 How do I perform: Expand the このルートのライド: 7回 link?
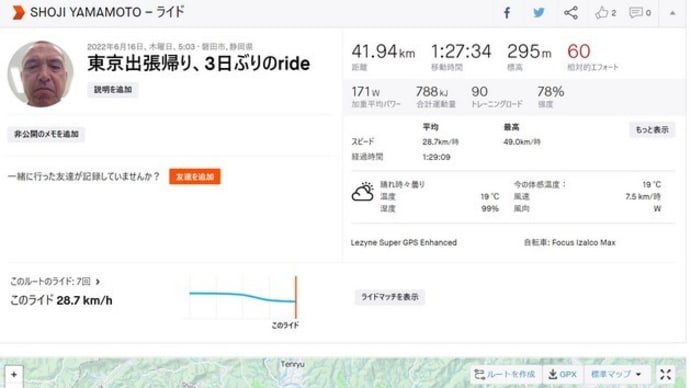[x=55, y=282]
